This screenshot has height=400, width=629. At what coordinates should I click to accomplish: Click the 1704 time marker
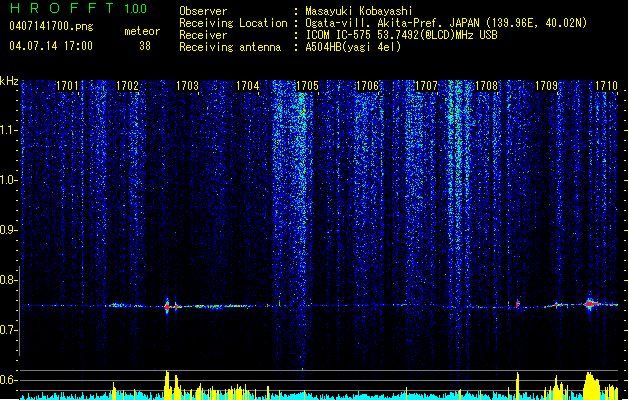[x=248, y=86]
